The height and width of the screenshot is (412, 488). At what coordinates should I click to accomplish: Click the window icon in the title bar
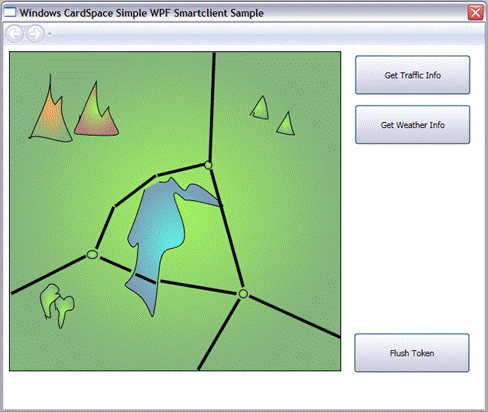pyautogui.click(x=10, y=12)
